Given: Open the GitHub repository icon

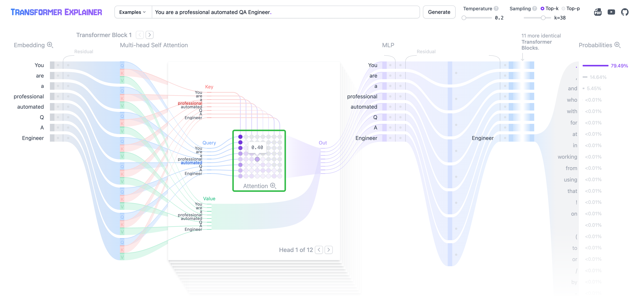Looking at the screenshot, I should [624, 12].
